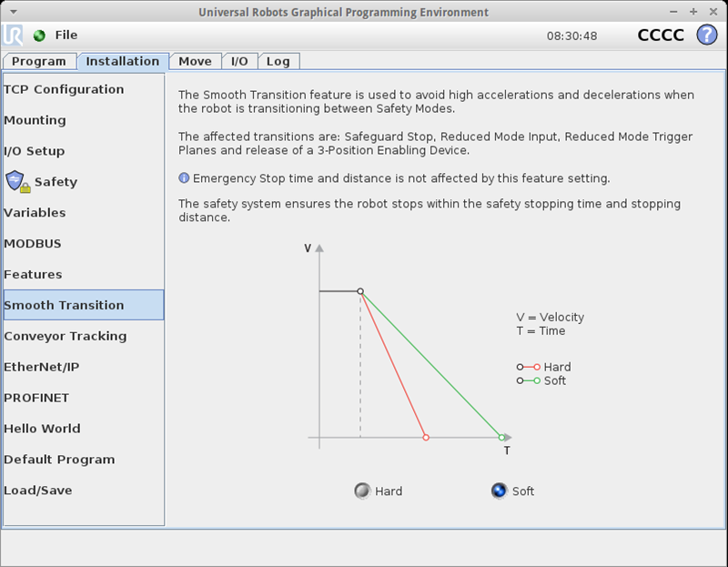Viewport: 728px width, 567px height.
Task: Open the window menu arrow in title bar
Action: click(x=14, y=12)
